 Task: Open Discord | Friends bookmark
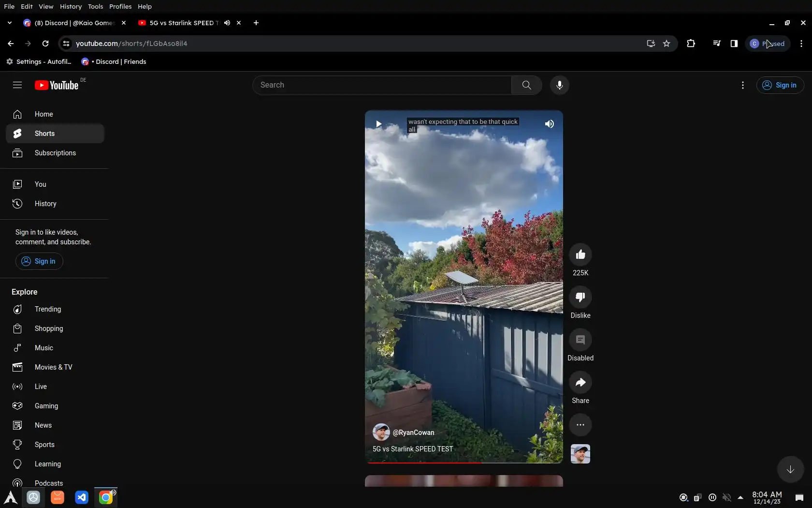click(114, 61)
